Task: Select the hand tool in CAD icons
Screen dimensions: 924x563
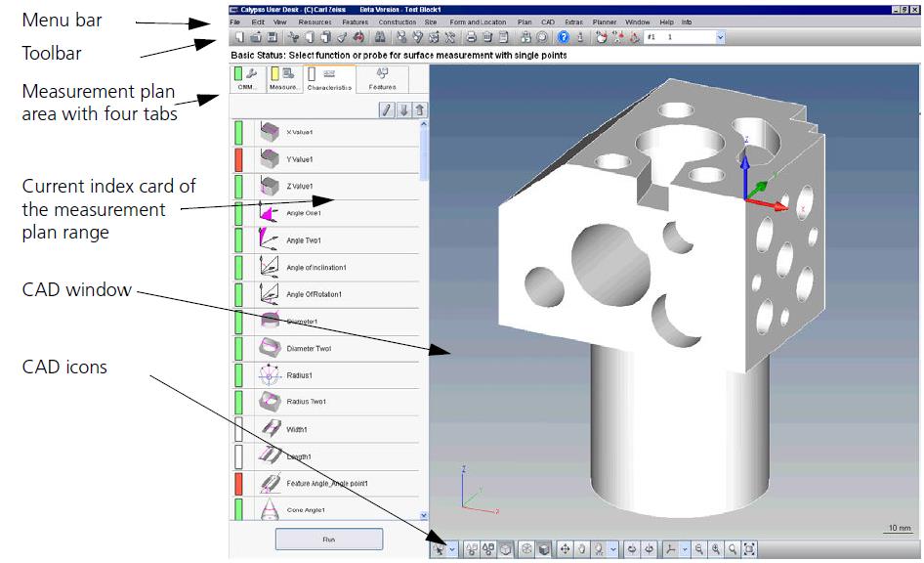Action: [581, 549]
